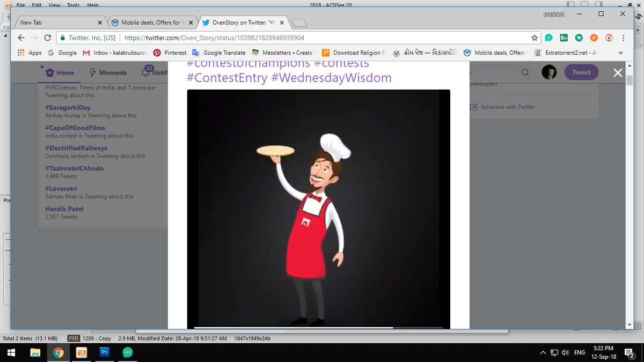Open trending #Loveratri
Viewport: 644px width, 362px height.
tap(61, 189)
